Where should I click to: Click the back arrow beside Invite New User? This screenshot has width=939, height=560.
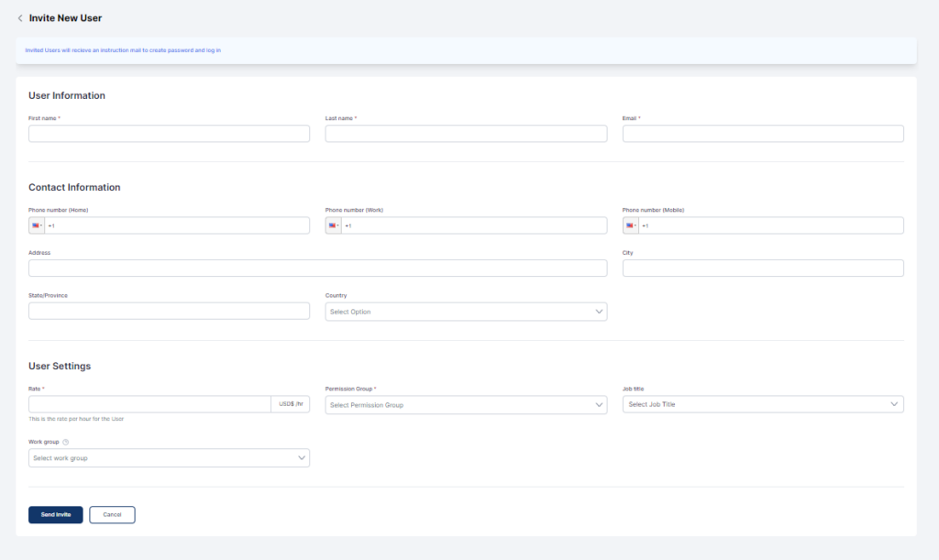tap(20, 18)
